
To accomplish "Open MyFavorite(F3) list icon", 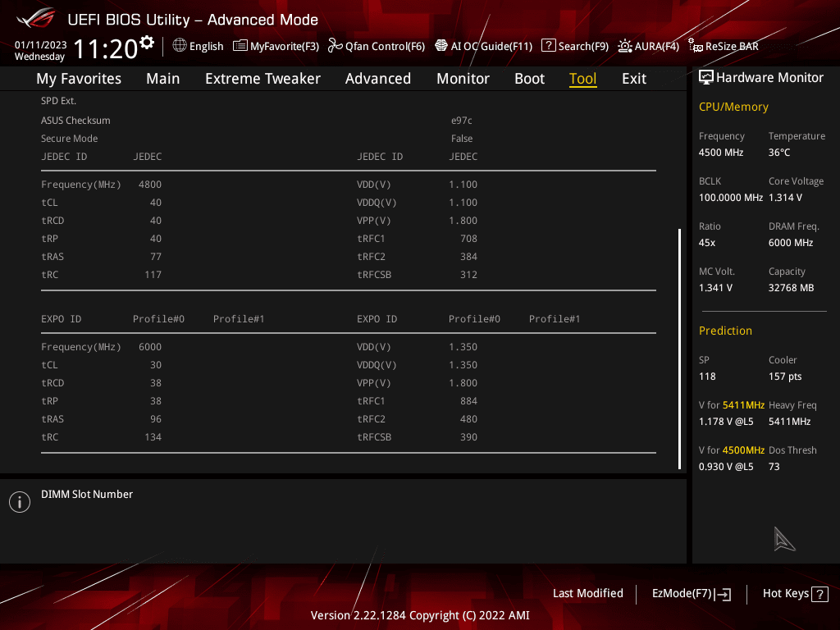I will 240,46.
